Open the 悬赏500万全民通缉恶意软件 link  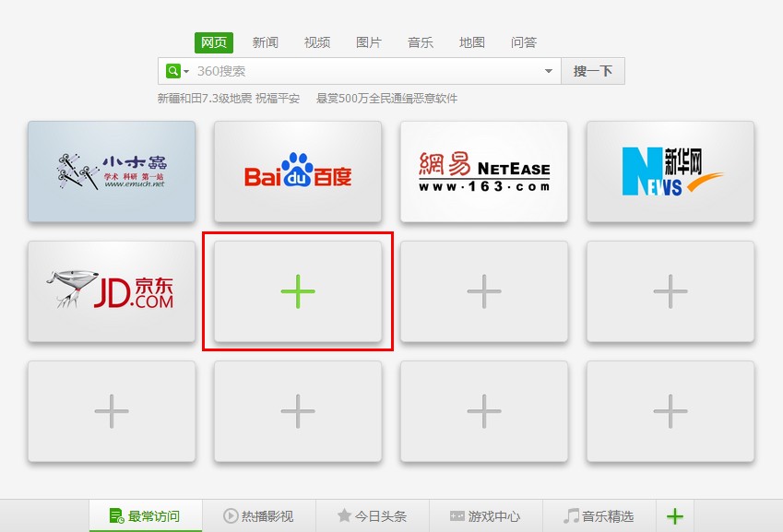387,99
